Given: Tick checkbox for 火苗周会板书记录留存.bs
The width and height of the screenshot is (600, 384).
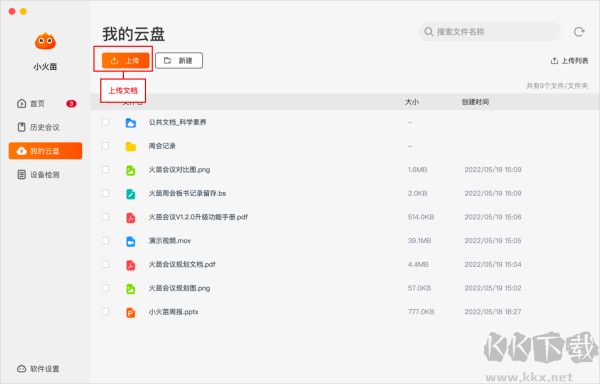Looking at the screenshot, I should coord(105,193).
